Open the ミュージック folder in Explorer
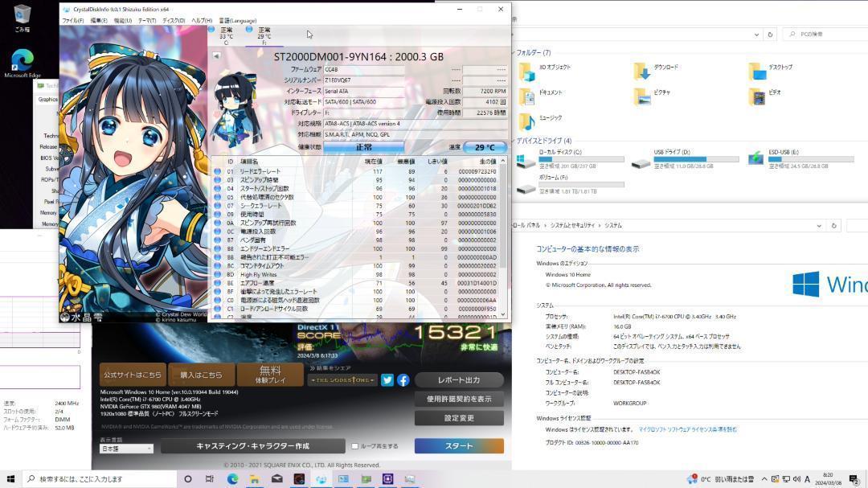Image resolution: width=868 pixels, height=488 pixels. pos(540,121)
